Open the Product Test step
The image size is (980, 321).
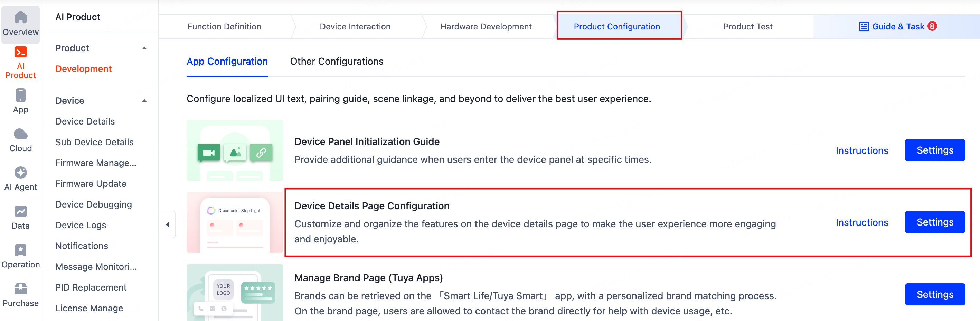(x=747, y=27)
